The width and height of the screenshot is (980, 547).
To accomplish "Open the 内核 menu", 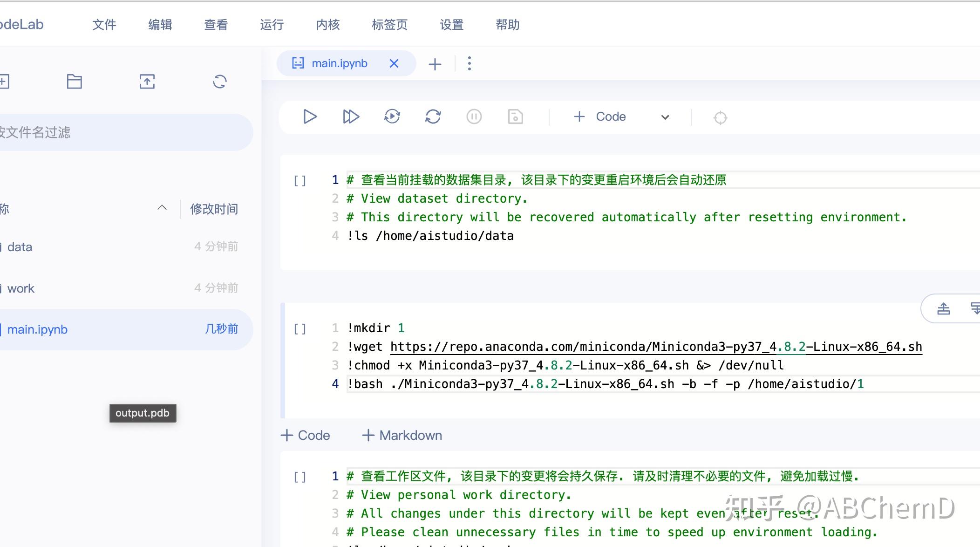I will click(328, 25).
